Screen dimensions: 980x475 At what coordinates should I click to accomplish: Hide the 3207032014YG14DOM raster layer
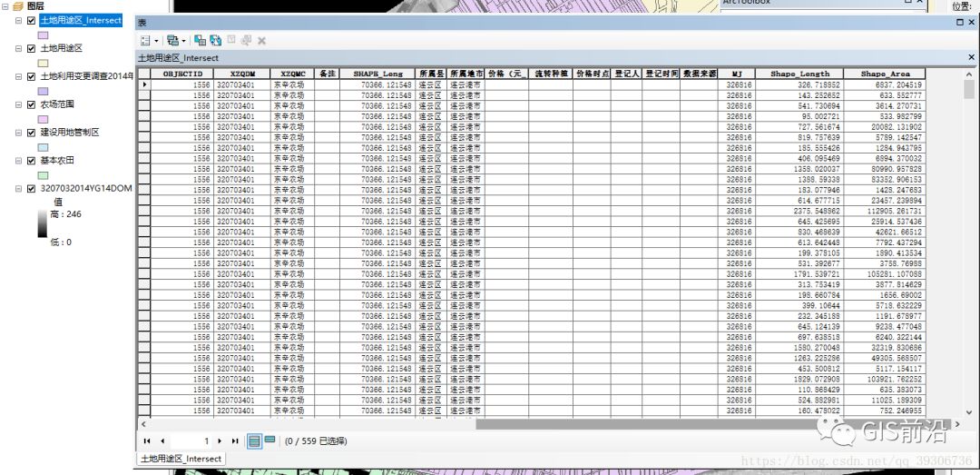(x=31, y=188)
